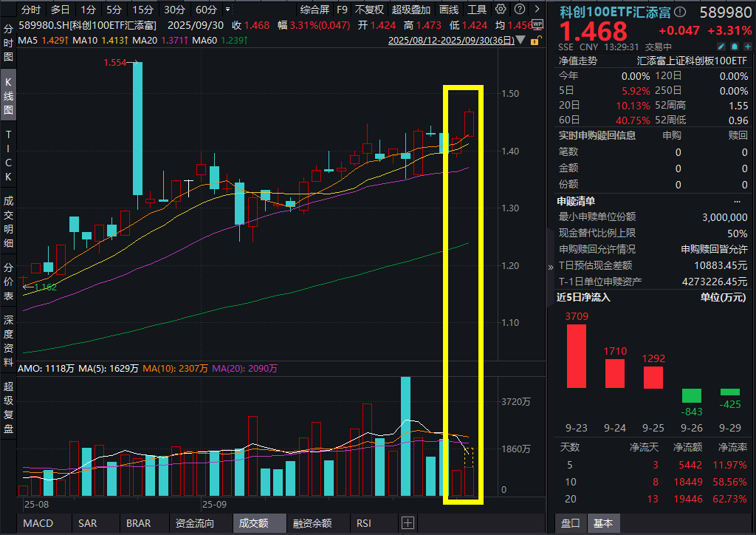Screen dimensions: 756x535
Task: Open more time periods dropdown after 60分
Action: click(x=227, y=9)
